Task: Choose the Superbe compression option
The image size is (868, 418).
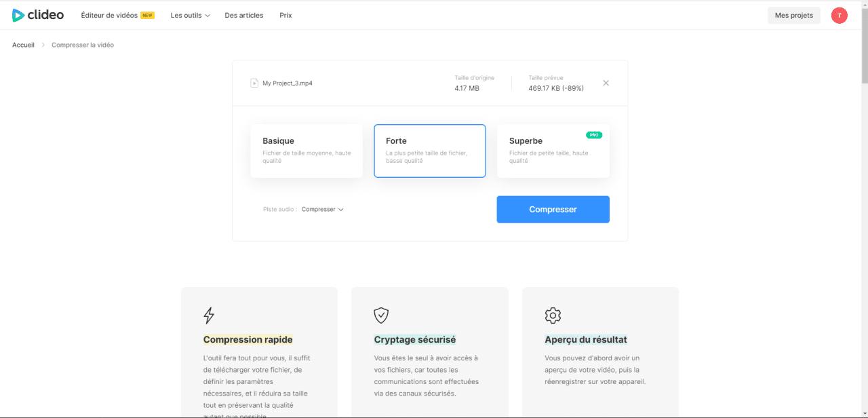Action: point(553,151)
